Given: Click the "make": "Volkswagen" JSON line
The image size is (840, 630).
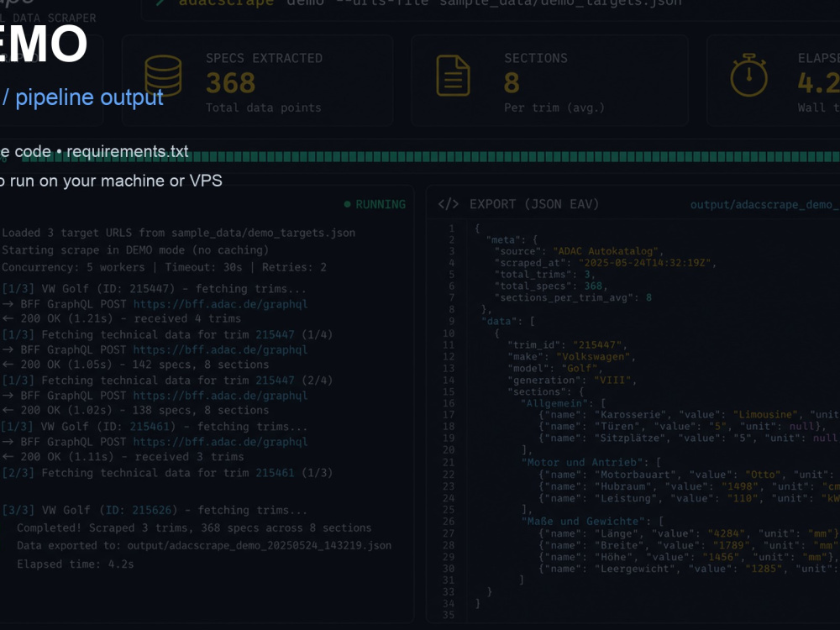Looking at the screenshot, I should [571, 357].
